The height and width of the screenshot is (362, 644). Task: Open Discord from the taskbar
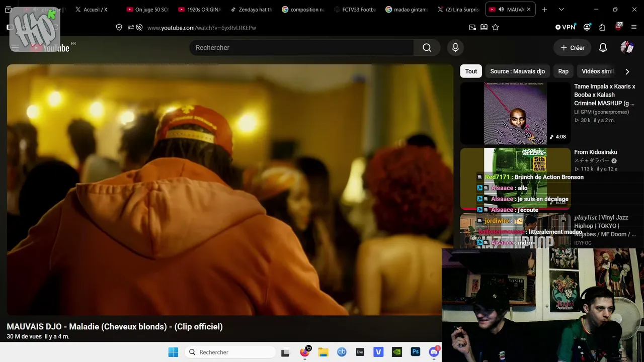coord(434,352)
